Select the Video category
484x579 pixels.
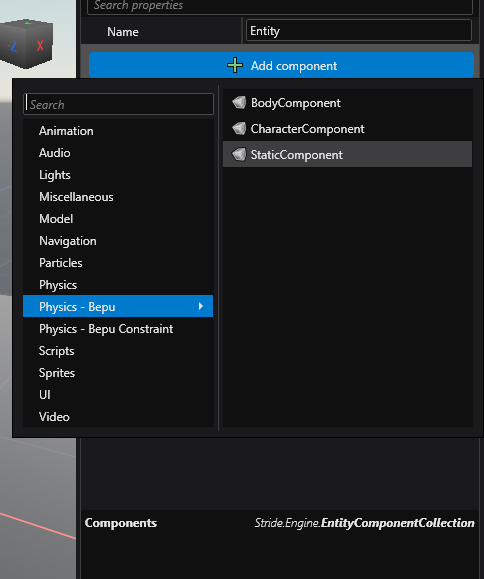point(118,417)
